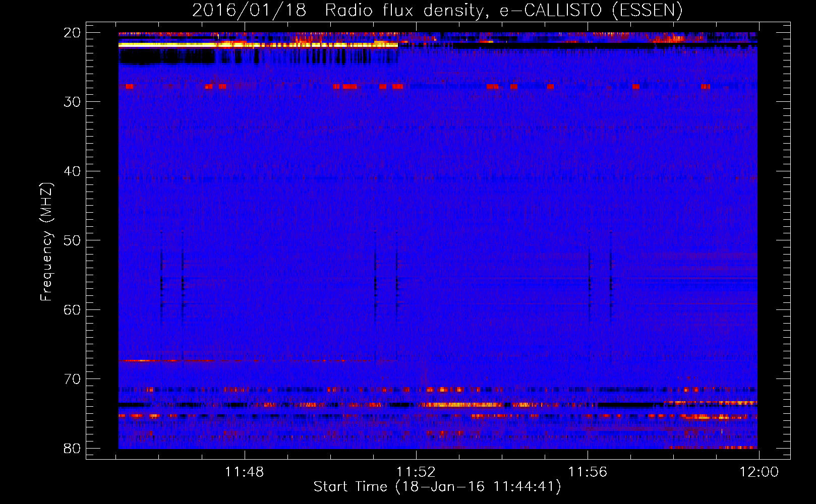Click the '12:00' time axis label

(759, 472)
